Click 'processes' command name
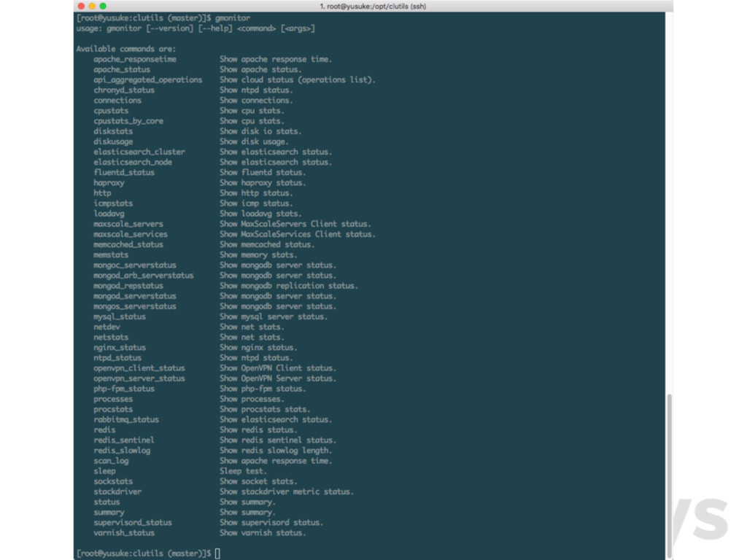Viewport: 747px width, 560px height. pos(113,399)
